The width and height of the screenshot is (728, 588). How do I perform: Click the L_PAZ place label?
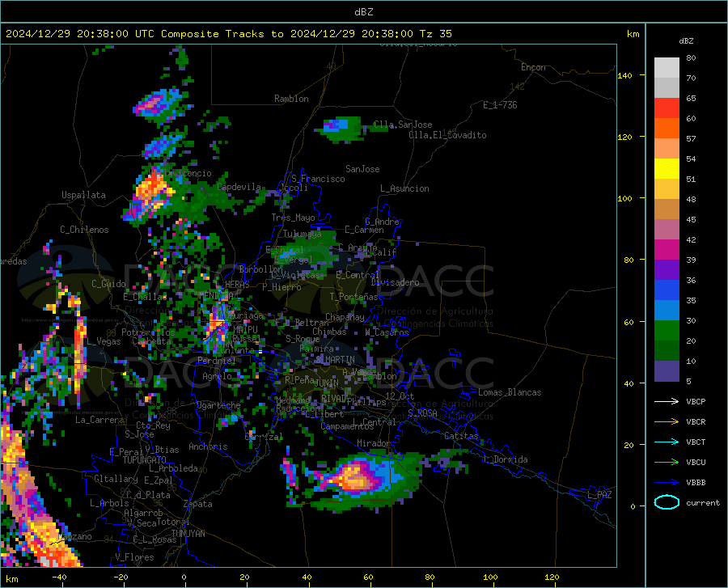(599, 495)
